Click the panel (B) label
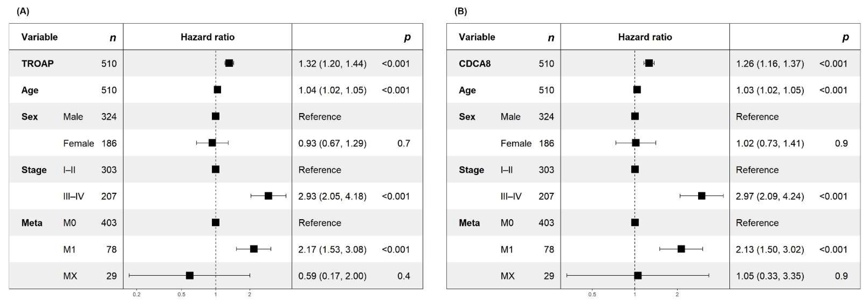Screen dimensions: 868x303 (461, 11)
